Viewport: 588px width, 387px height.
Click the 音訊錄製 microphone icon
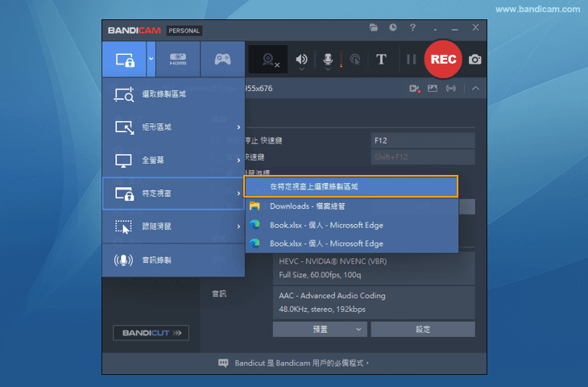coord(123,260)
